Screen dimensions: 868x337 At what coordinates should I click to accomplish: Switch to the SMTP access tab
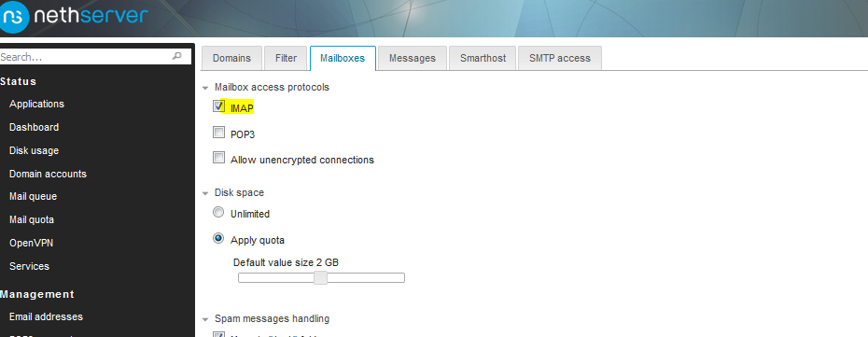[560, 58]
